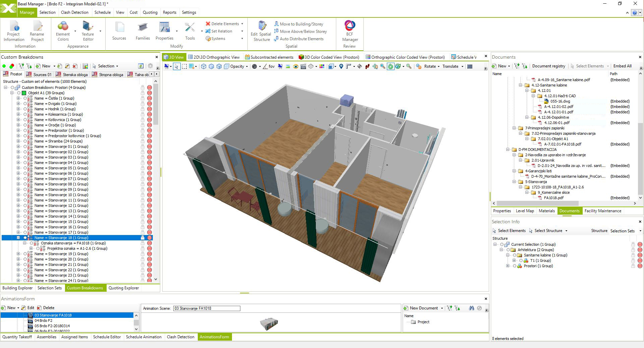Open the Properties ribbon tool
This screenshot has height=348, width=644.
pyautogui.click(x=164, y=31)
